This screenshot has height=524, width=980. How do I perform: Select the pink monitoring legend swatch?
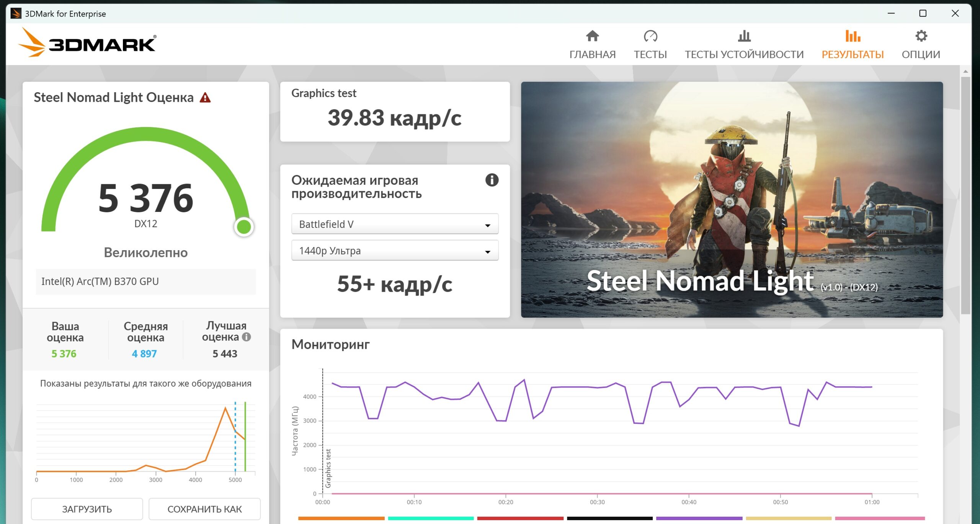click(x=880, y=518)
